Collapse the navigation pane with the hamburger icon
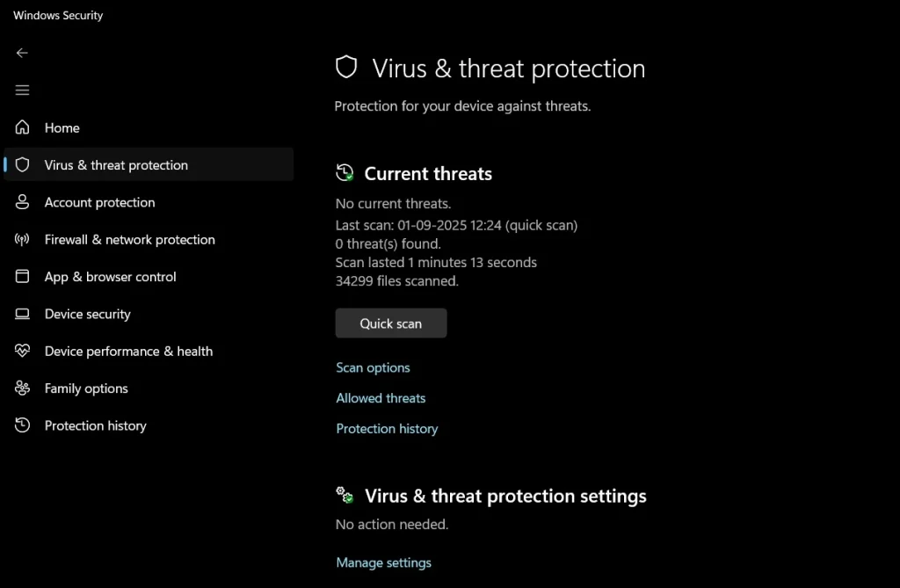 coord(22,89)
